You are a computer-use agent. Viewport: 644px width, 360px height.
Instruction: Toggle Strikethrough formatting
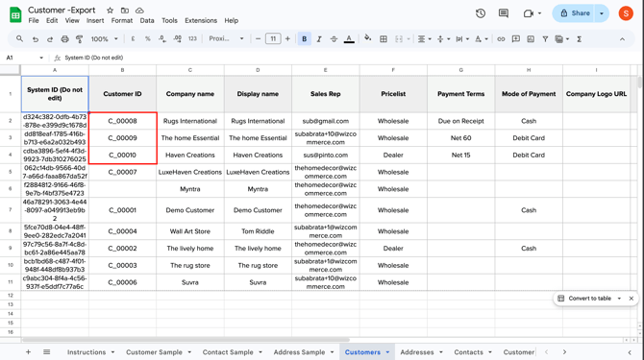coord(334,39)
